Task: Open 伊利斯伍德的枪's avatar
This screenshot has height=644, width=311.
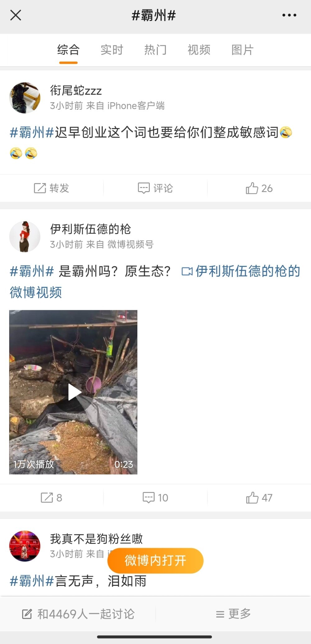Action: [x=25, y=237]
